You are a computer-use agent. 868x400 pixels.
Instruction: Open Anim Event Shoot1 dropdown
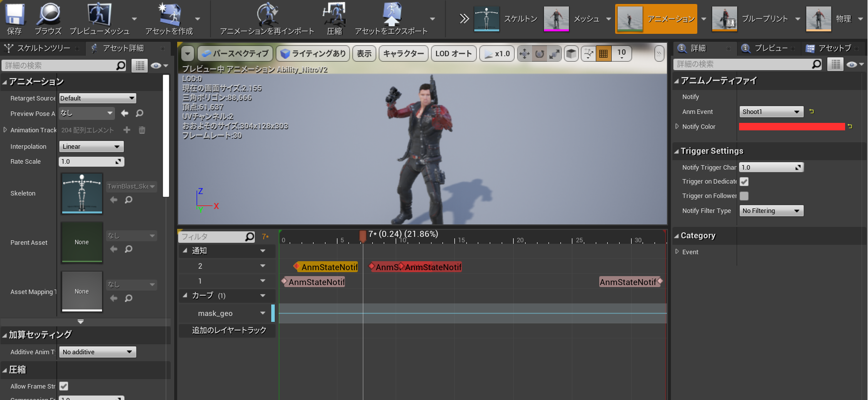(771, 111)
